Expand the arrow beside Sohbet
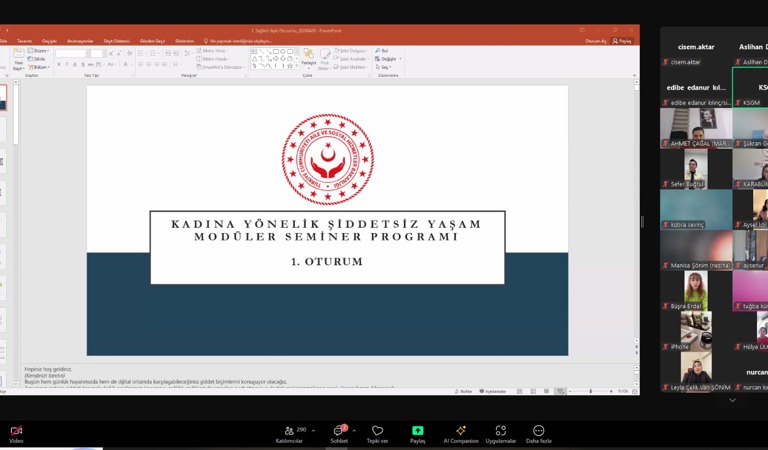768x450 pixels. (x=354, y=431)
